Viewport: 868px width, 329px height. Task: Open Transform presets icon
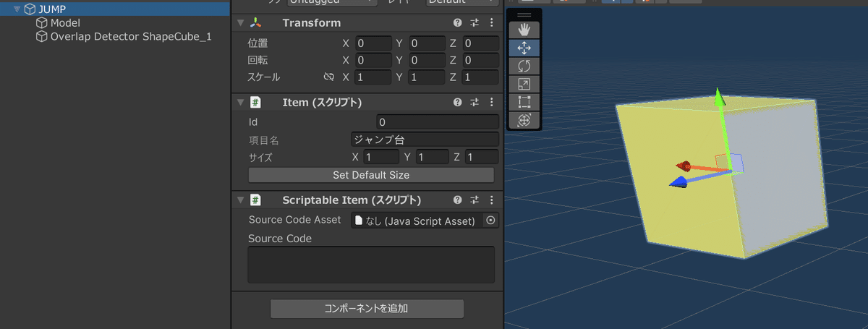pyautogui.click(x=475, y=23)
